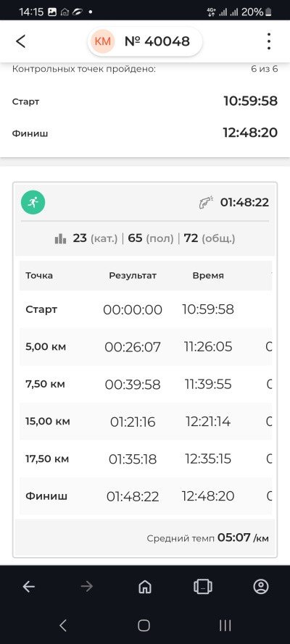Select the 5,00 км checkpoint row
The width and height of the screenshot is (290, 644).
coord(146,347)
